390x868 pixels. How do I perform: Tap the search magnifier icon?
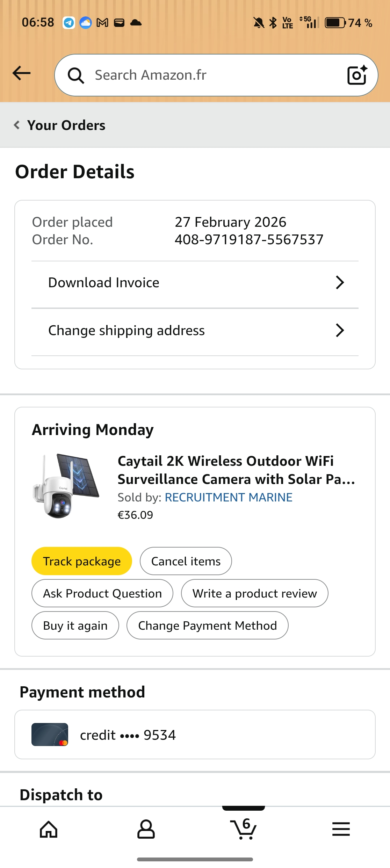[76, 75]
